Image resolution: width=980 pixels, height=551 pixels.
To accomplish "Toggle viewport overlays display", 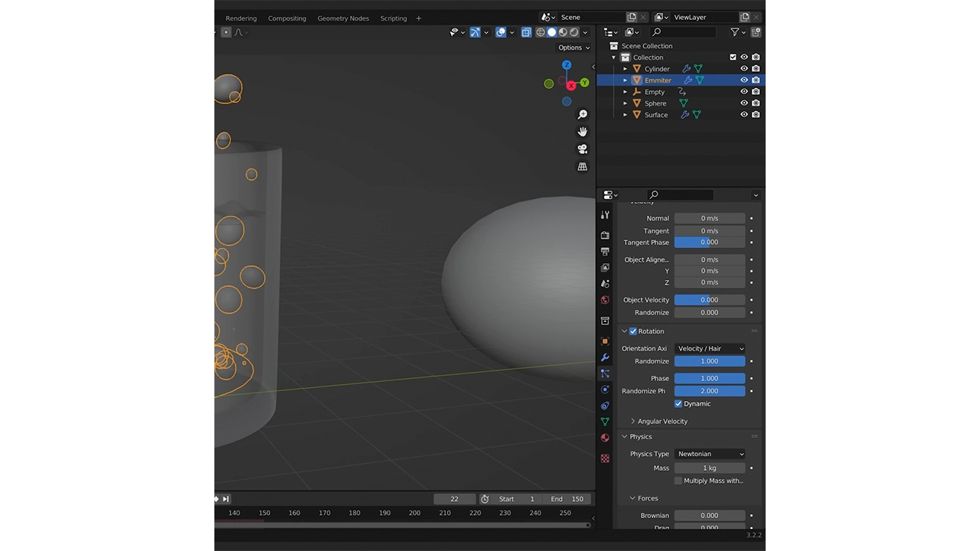I will point(501,32).
